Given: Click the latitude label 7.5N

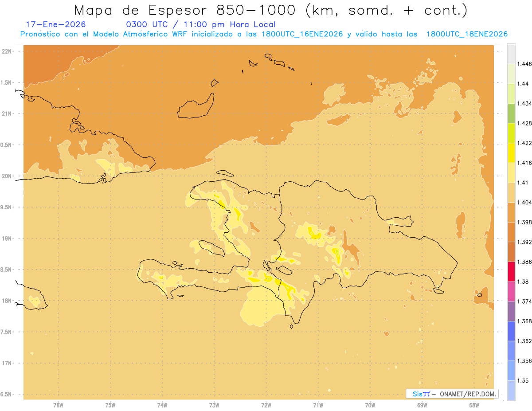Looking at the screenshot, I should click(7, 332).
